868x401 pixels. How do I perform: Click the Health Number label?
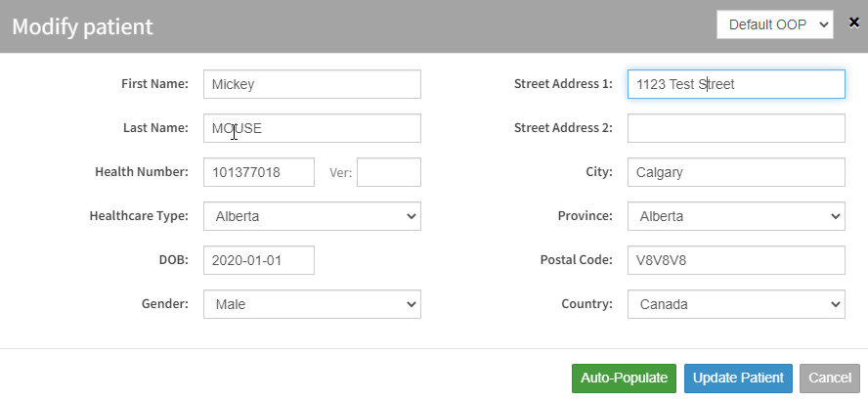pos(142,172)
